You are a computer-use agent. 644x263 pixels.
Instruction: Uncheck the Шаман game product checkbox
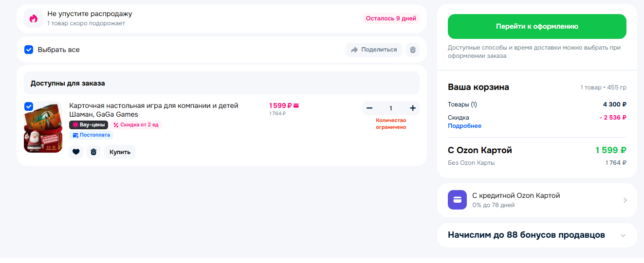coord(29,106)
